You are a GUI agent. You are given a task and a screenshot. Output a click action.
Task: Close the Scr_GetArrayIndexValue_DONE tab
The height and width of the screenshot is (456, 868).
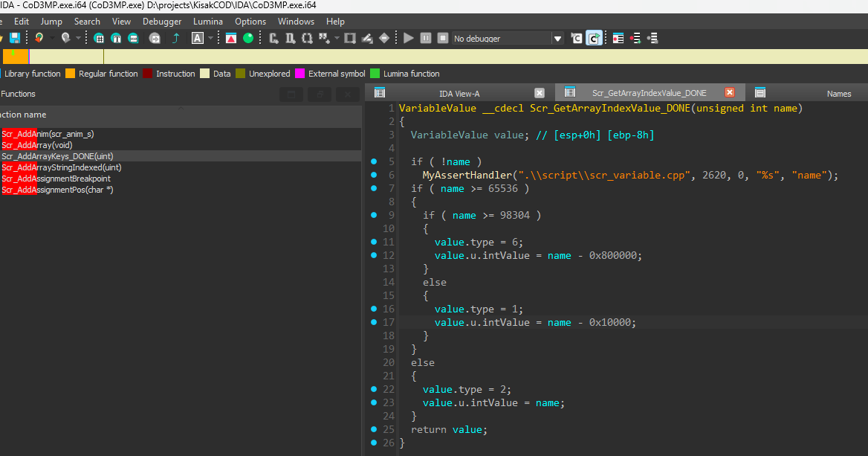(730, 92)
